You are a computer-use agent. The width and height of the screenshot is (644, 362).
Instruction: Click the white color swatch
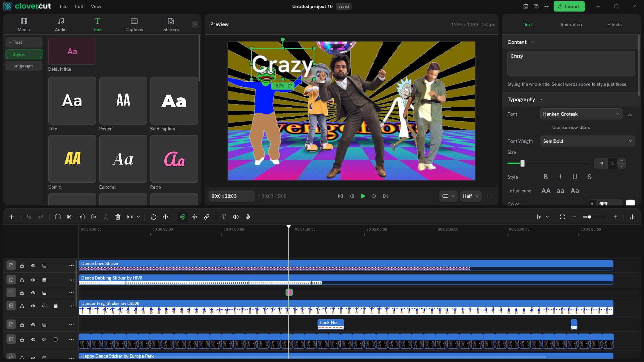[630, 203]
